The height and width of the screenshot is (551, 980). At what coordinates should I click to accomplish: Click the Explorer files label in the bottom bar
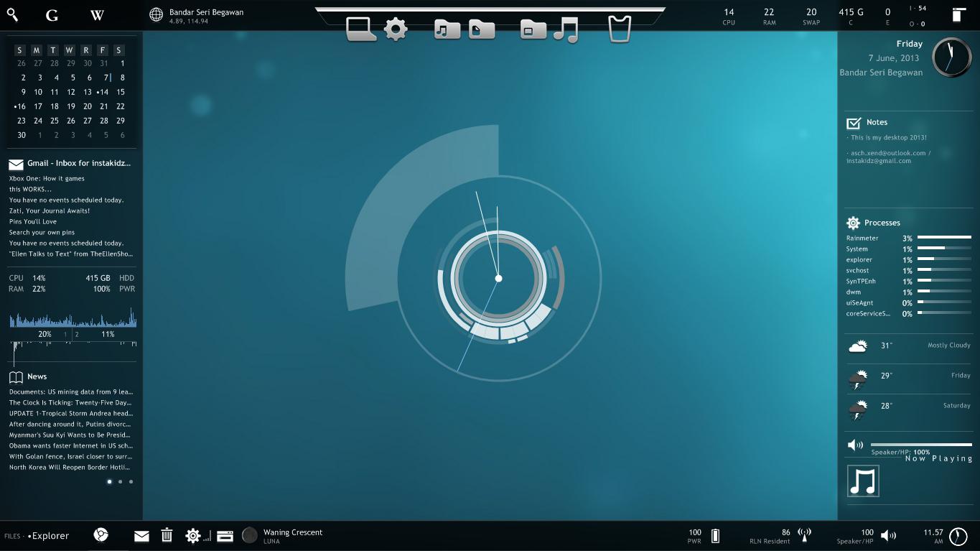(x=49, y=536)
